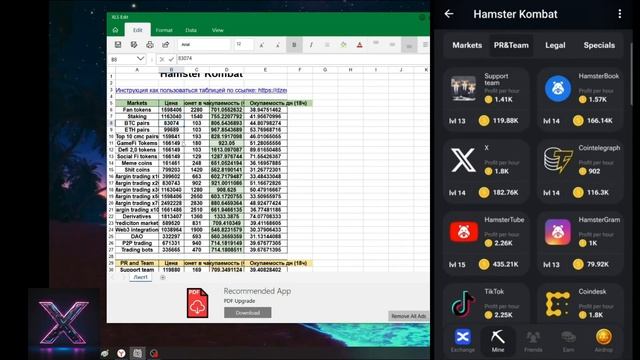This screenshot has height=360, width=640.
Task: Click the share/export icon in toolbar
Action: click(x=165, y=44)
